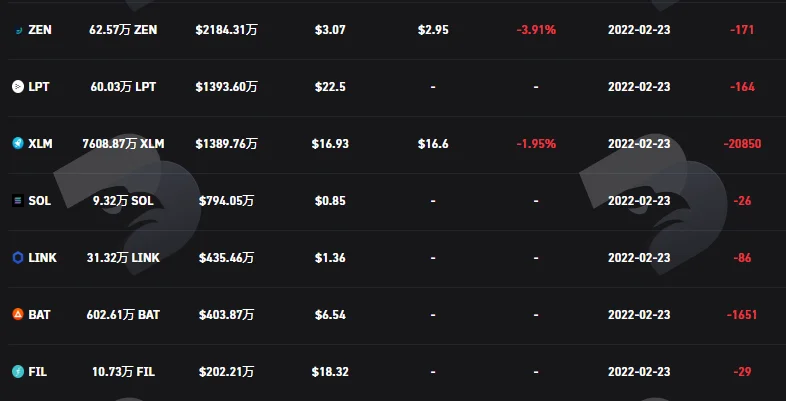Click the -1651 BAT change figure

coord(742,315)
